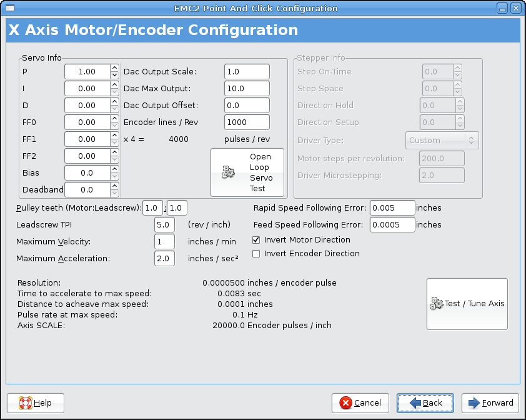The width and height of the screenshot is (526, 420).
Task: Click "20000.0 Encoder pulses / inch" text
Action: (272, 326)
